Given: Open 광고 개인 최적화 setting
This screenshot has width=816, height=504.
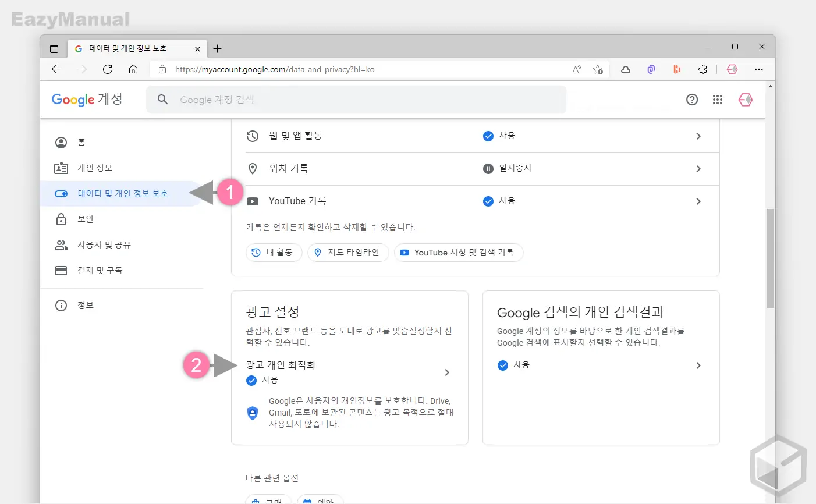Looking at the screenshot, I should [x=349, y=372].
